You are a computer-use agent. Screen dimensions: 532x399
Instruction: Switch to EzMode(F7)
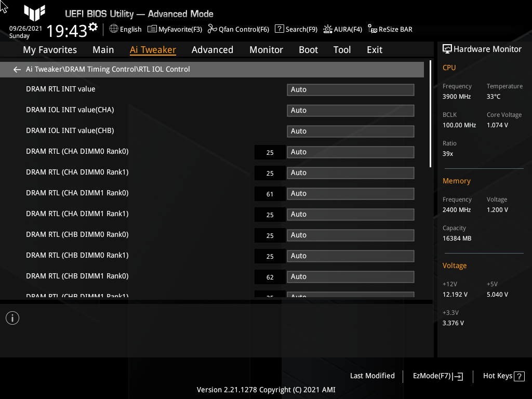coord(437,376)
